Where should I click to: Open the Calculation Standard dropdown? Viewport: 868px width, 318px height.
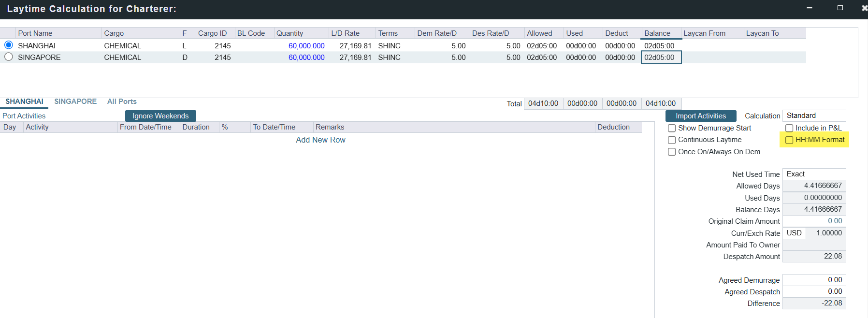(814, 116)
